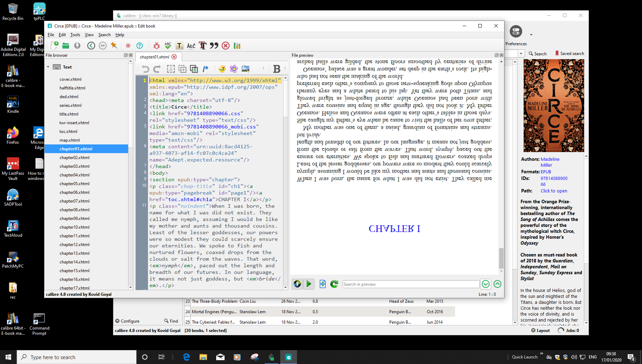Click the reports bar chart icon
The width and height of the screenshot is (642, 364).
pos(237,46)
